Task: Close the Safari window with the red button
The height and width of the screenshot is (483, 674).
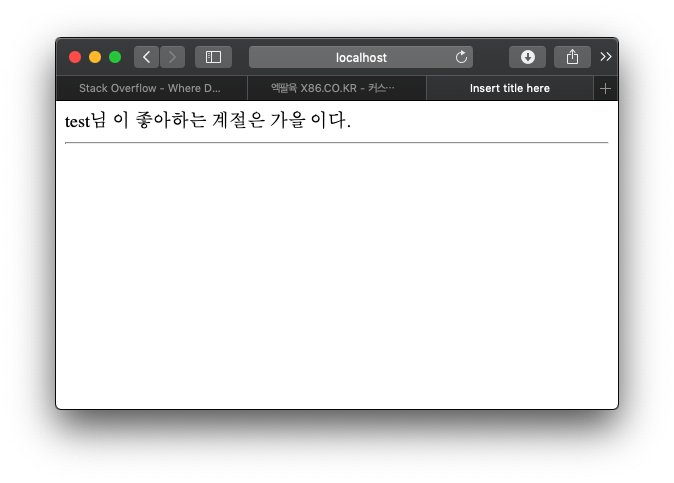Action: click(75, 57)
